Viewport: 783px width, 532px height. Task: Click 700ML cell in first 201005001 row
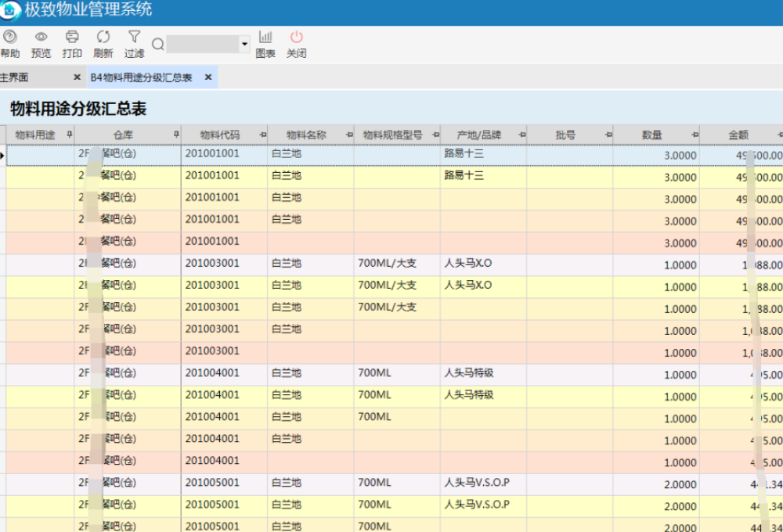tap(374, 483)
